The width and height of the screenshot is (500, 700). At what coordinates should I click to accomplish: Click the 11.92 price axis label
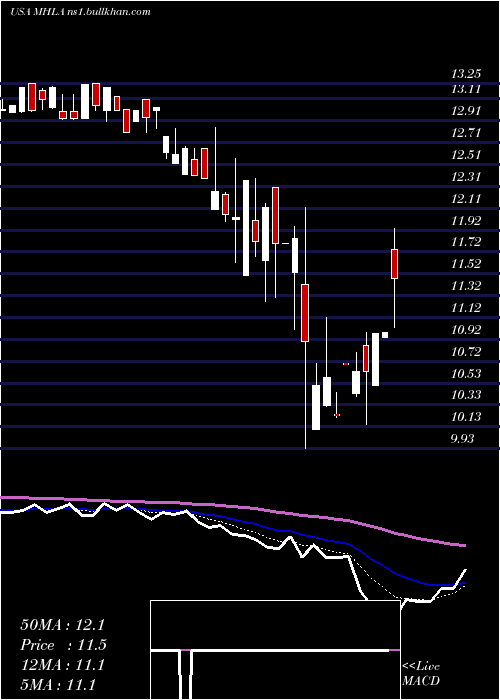click(466, 221)
